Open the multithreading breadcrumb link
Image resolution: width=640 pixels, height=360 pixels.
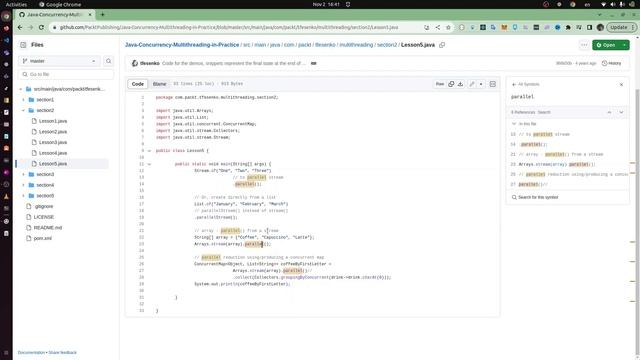(356, 45)
